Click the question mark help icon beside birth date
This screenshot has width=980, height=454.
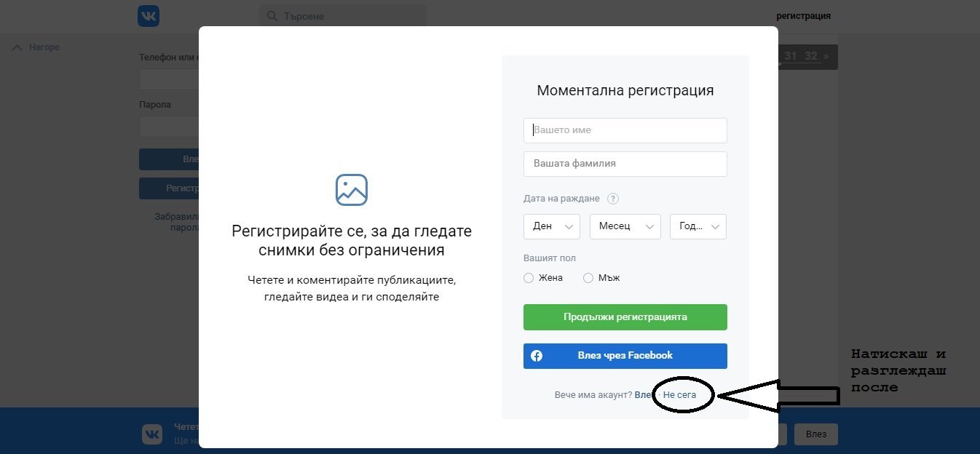613,199
